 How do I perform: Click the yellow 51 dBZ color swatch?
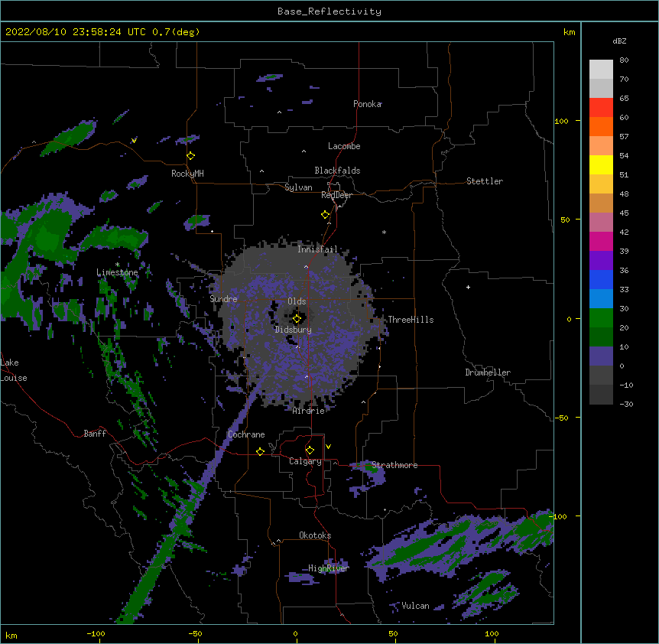601,164
